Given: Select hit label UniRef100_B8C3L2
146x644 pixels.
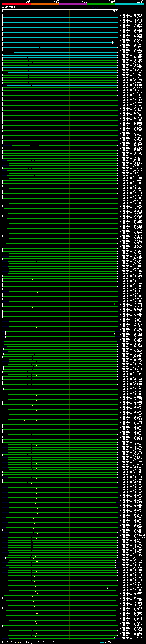Looking at the screenshot, I should [131, 50].
